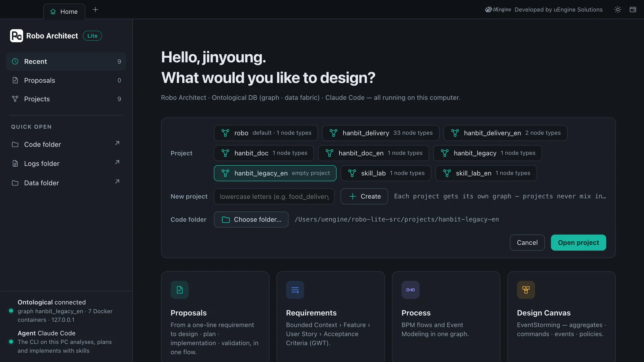This screenshot has width=644, height=362.
Task: Click the Open project button
Action: (578, 243)
